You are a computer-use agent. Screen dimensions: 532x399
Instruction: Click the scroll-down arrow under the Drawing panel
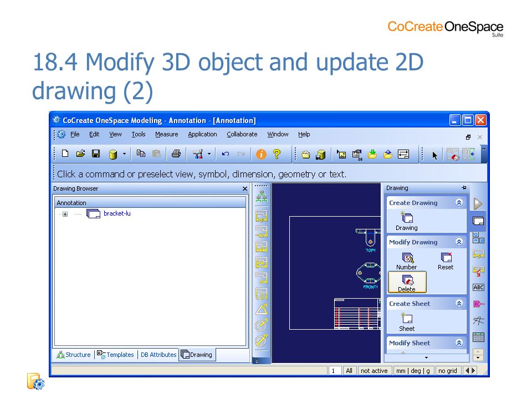point(426,357)
